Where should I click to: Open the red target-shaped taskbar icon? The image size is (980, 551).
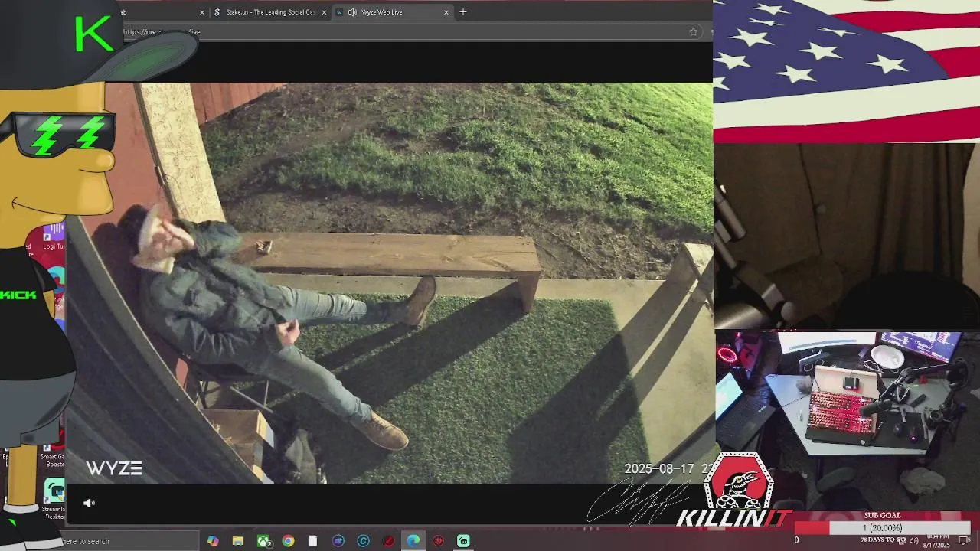click(439, 541)
